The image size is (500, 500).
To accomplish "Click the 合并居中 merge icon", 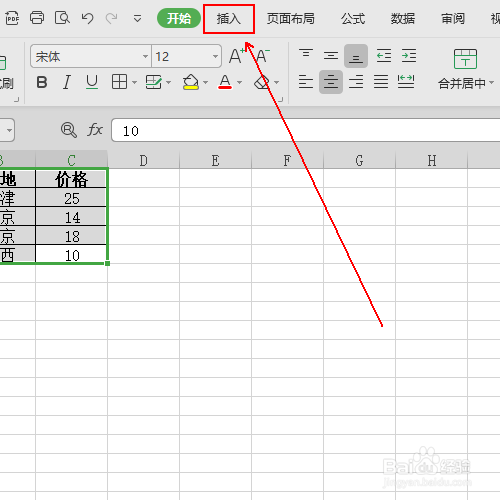I will tap(465, 59).
